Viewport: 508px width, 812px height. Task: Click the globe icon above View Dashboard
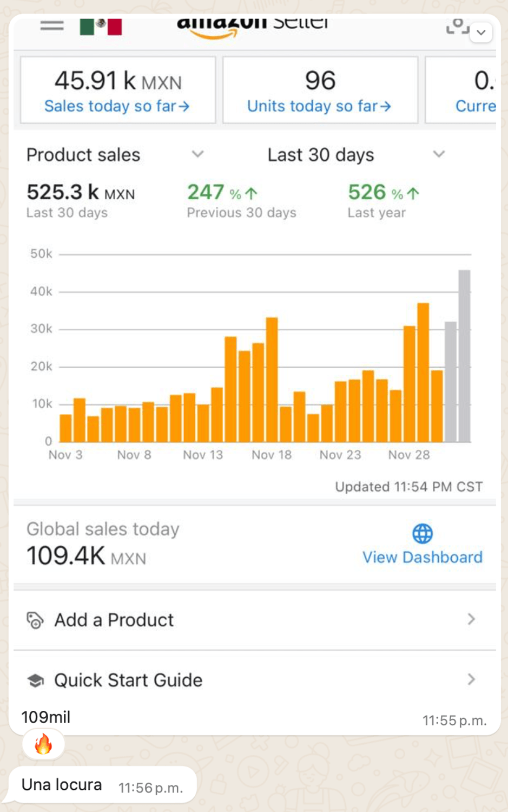423,534
